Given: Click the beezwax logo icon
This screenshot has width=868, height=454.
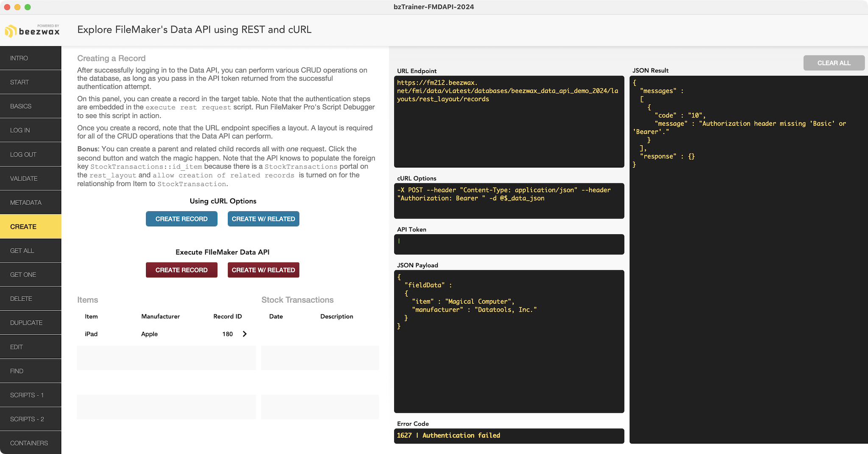Looking at the screenshot, I should point(11,31).
